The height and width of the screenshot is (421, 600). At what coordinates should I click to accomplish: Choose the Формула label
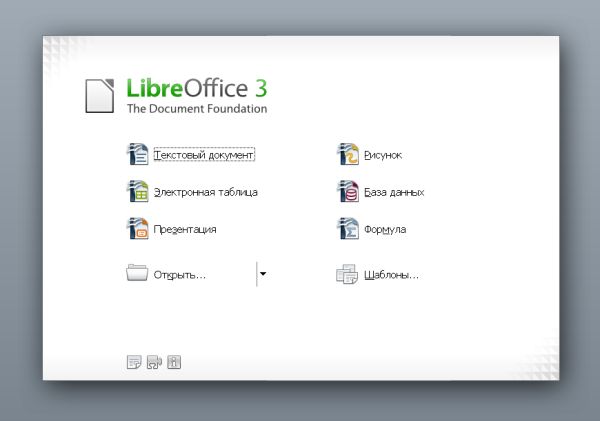pyautogui.click(x=385, y=229)
